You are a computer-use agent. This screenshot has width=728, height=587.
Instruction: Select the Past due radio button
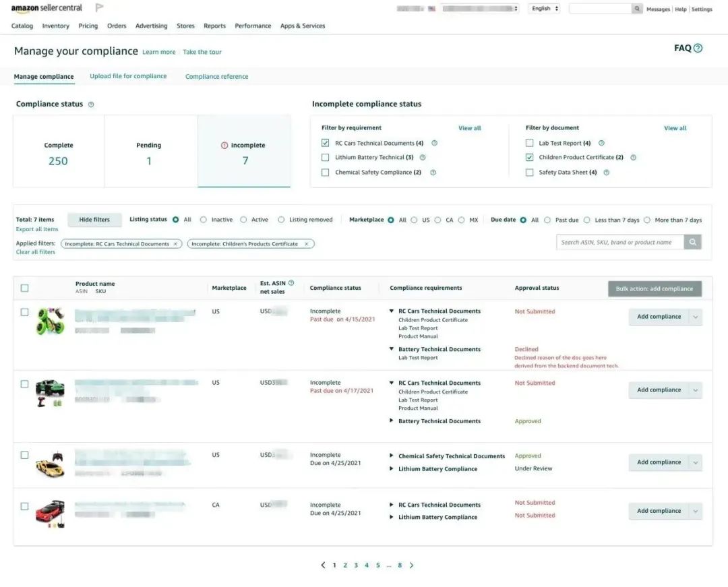pos(547,220)
